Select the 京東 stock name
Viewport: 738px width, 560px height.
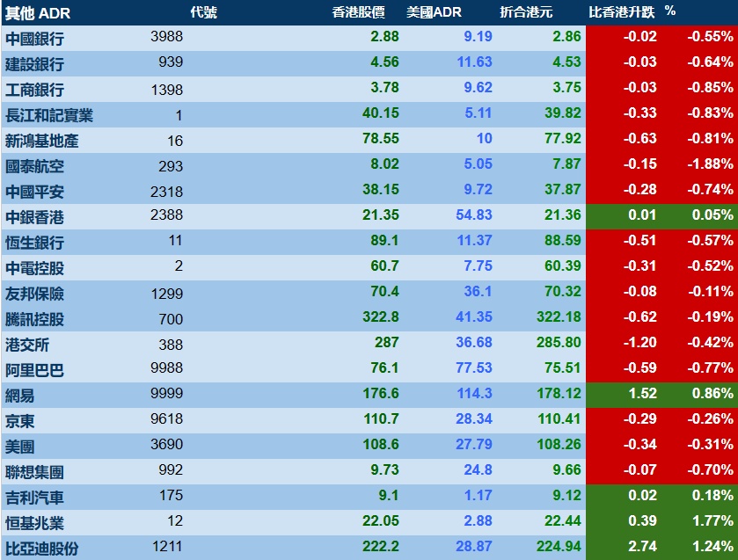pos(19,421)
